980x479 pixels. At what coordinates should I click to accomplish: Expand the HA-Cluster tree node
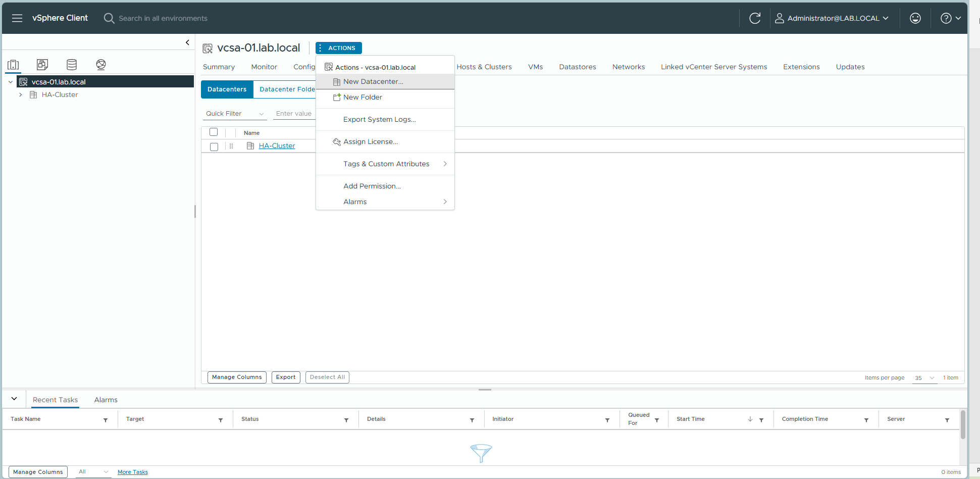click(x=20, y=94)
